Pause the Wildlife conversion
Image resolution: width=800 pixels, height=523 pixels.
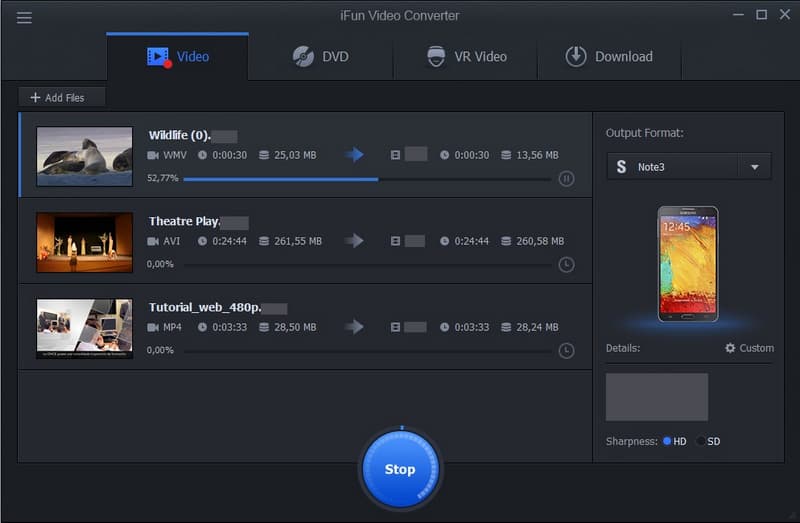click(566, 179)
